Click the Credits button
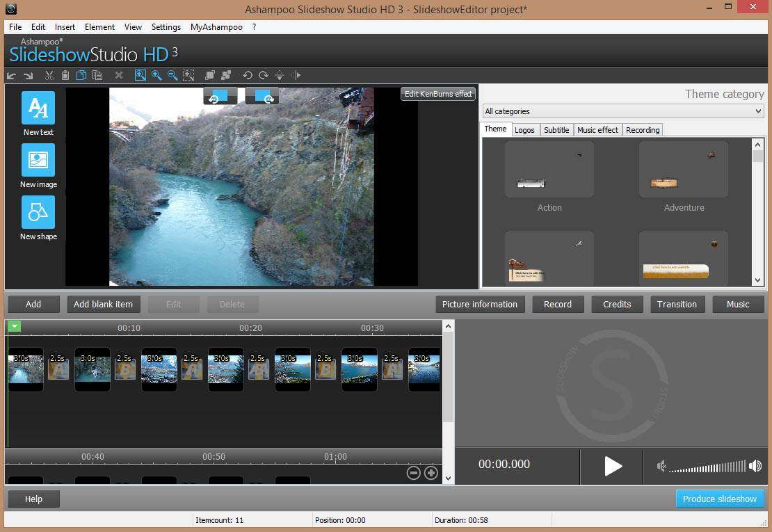 (617, 304)
